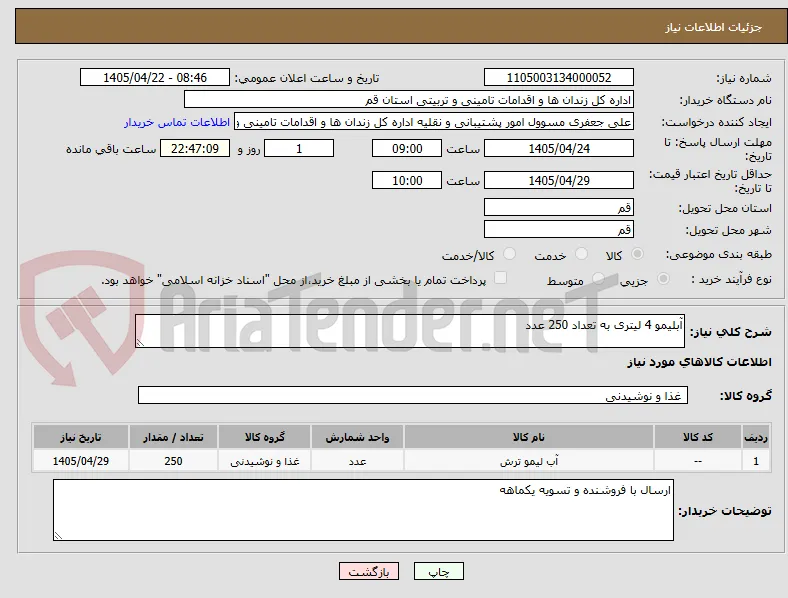Click the response deadline time 09:00
Image resolution: width=788 pixels, height=598 pixels.
pos(407,148)
